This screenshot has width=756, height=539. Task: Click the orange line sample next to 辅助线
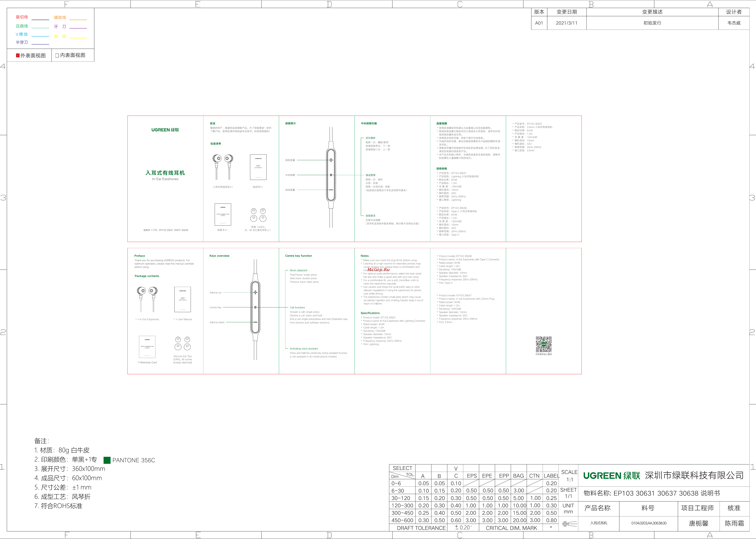click(78, 20)
